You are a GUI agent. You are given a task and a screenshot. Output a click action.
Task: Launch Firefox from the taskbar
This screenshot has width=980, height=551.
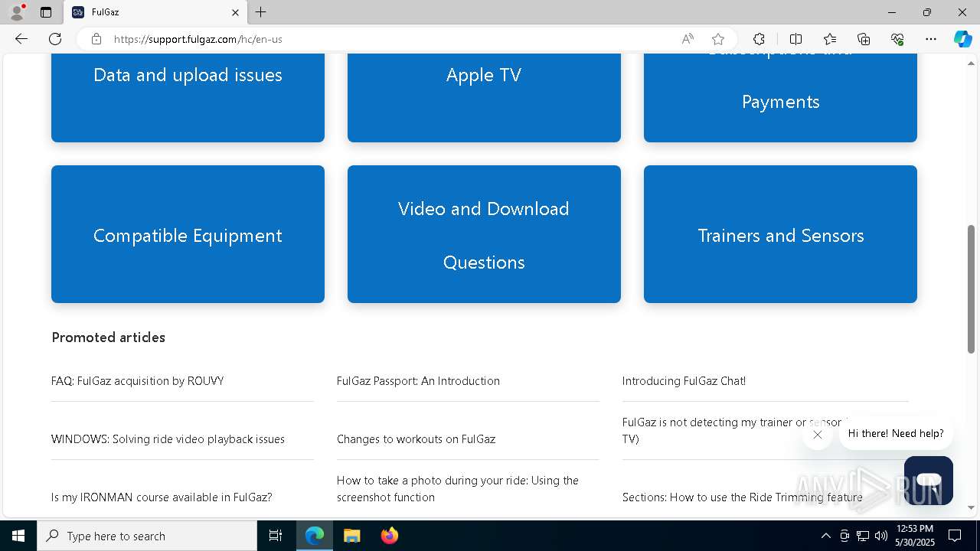tap(389, 536)
